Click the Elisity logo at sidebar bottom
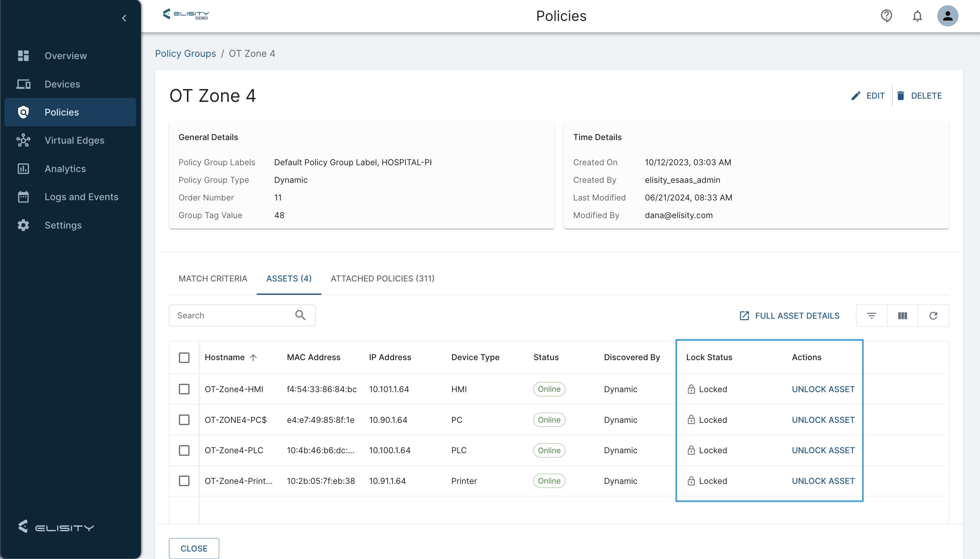980x559 pixels. pos(55,527)
